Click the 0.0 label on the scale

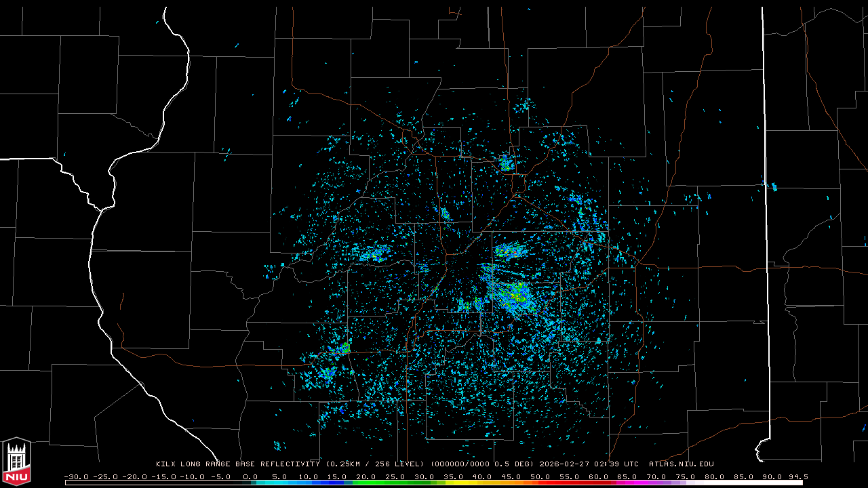pos(250,476)
